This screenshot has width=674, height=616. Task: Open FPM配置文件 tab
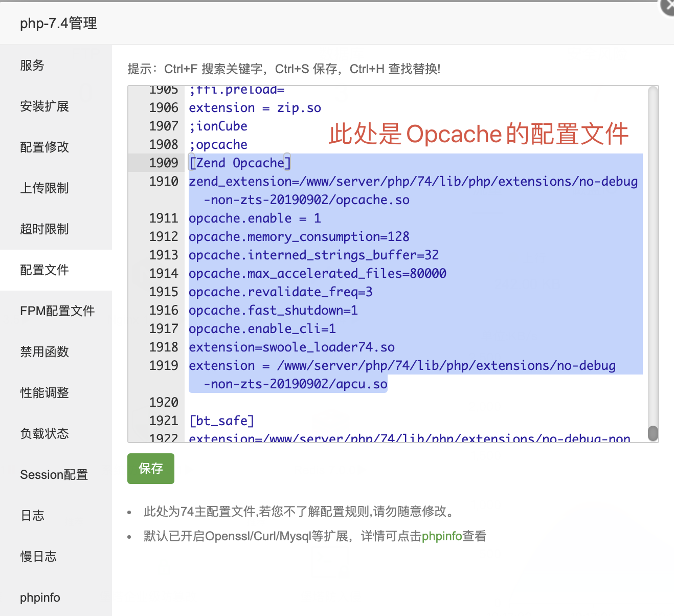click(x=57, y=311)
